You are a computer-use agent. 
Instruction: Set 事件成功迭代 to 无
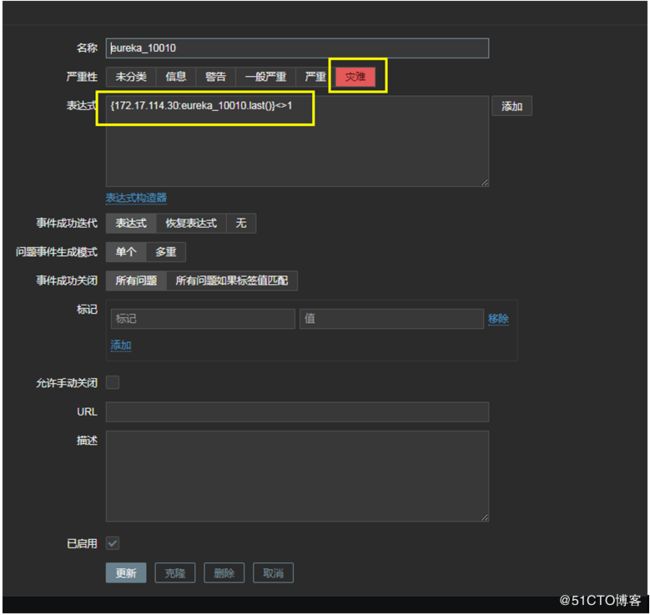[x=241, y=223]
